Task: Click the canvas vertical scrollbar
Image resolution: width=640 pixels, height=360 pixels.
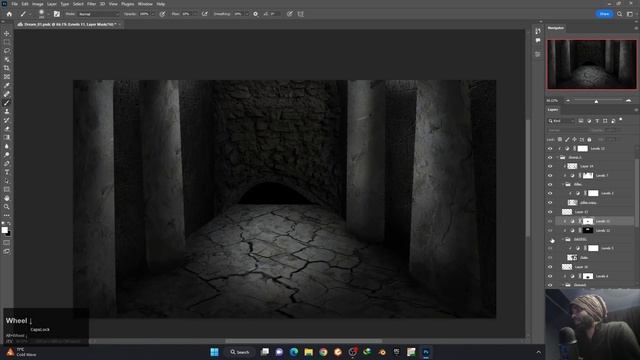Action: coord(527,178)
